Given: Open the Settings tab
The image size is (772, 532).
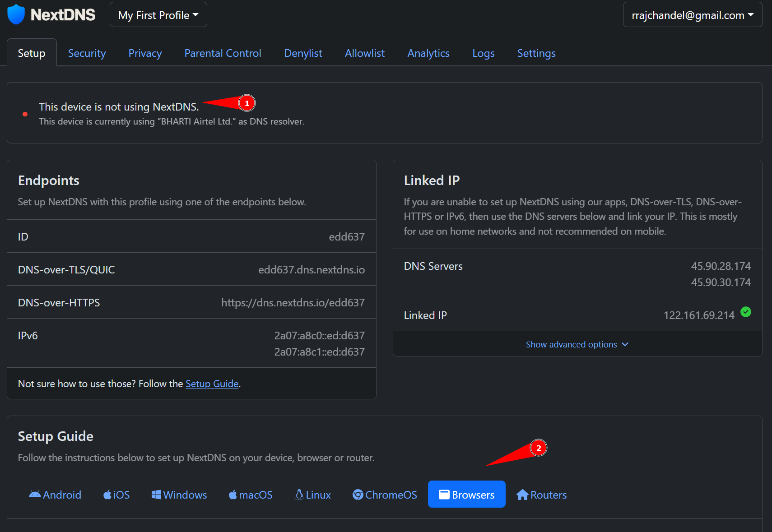Looking at the screenshot, I should point(536,53).
